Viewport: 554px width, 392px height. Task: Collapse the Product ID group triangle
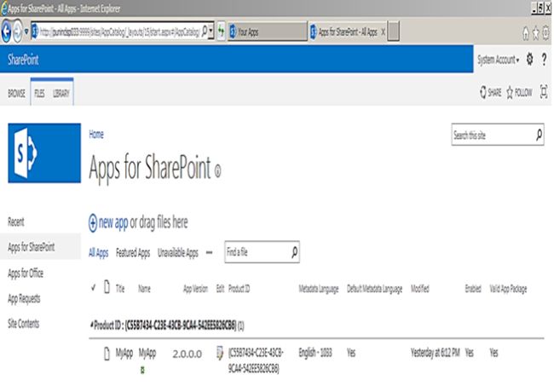92,325
